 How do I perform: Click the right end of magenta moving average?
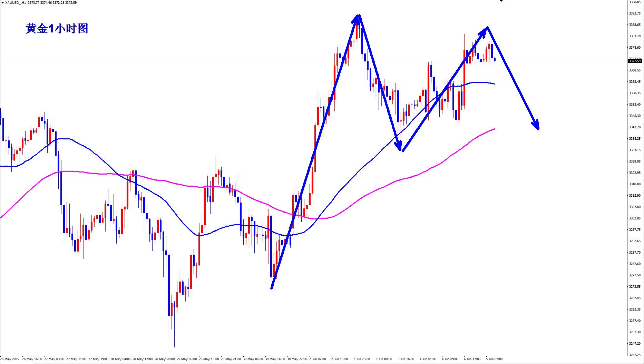click(495, 129)
